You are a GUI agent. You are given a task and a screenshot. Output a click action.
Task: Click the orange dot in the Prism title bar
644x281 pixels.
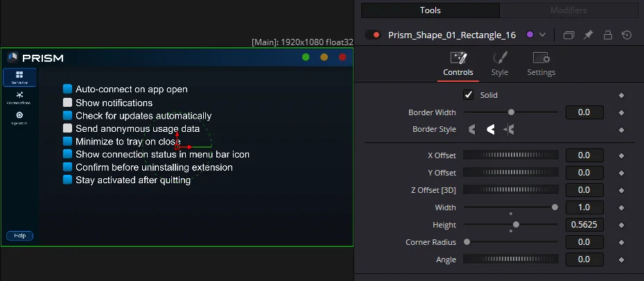click(x=324, y=57)
